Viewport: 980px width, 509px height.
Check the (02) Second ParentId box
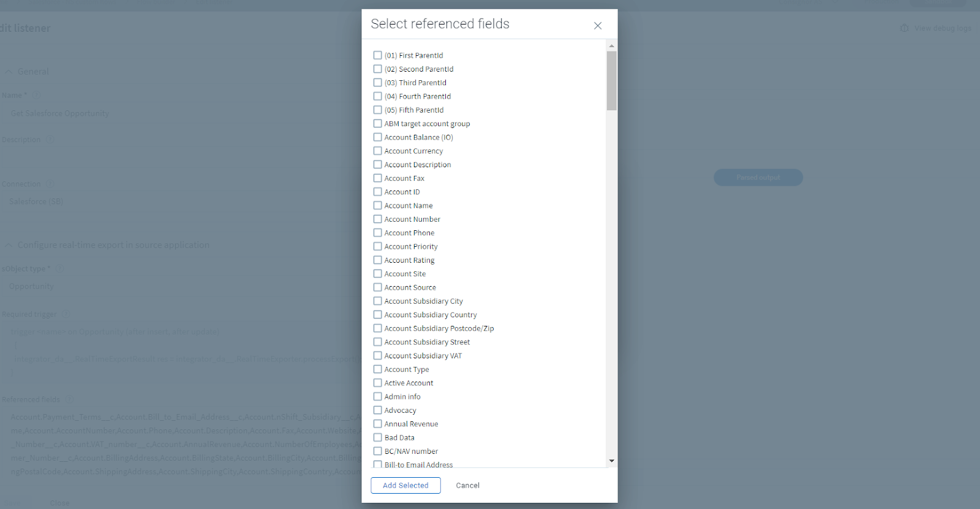[377, 69]
